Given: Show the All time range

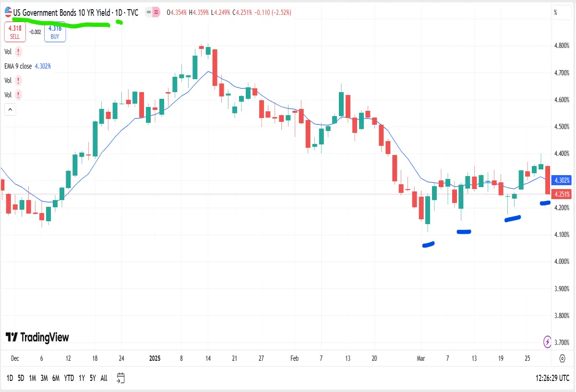Looking at the screenshot, I should coord(104,378).
